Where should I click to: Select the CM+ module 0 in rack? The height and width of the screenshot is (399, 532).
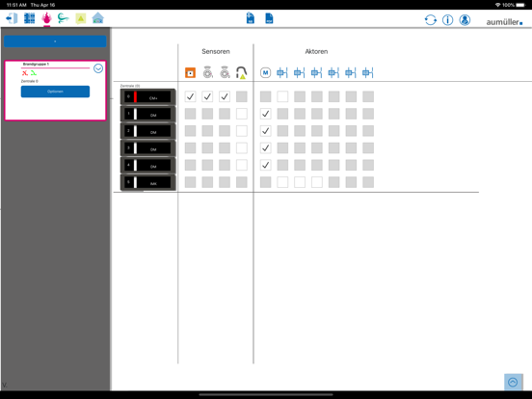[147, 96]
